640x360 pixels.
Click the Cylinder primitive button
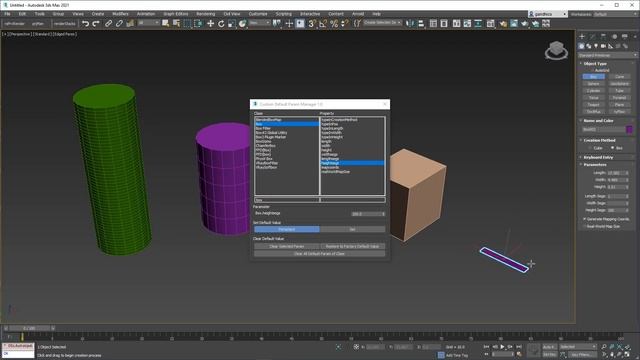point(593,91)
